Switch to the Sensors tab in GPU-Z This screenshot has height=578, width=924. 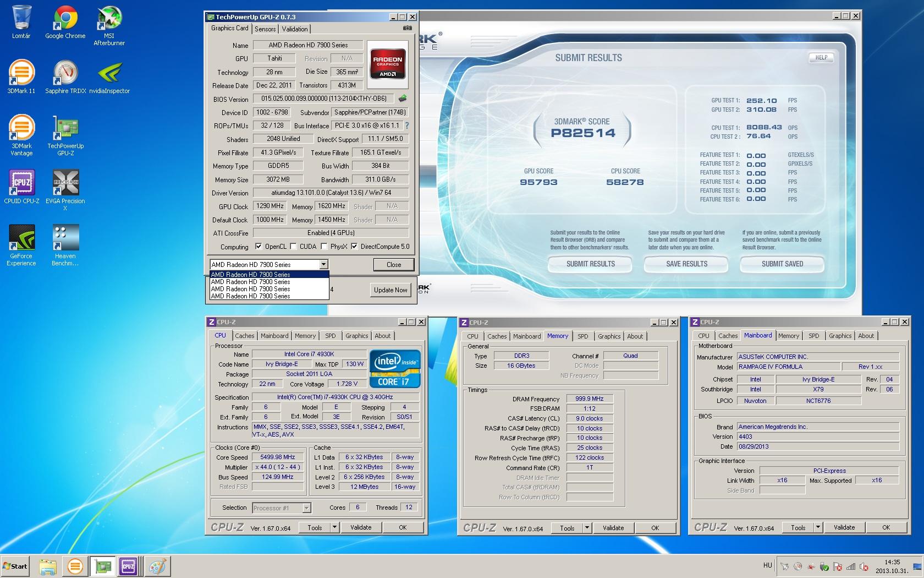pyautogui.click(x=265, y=29)
